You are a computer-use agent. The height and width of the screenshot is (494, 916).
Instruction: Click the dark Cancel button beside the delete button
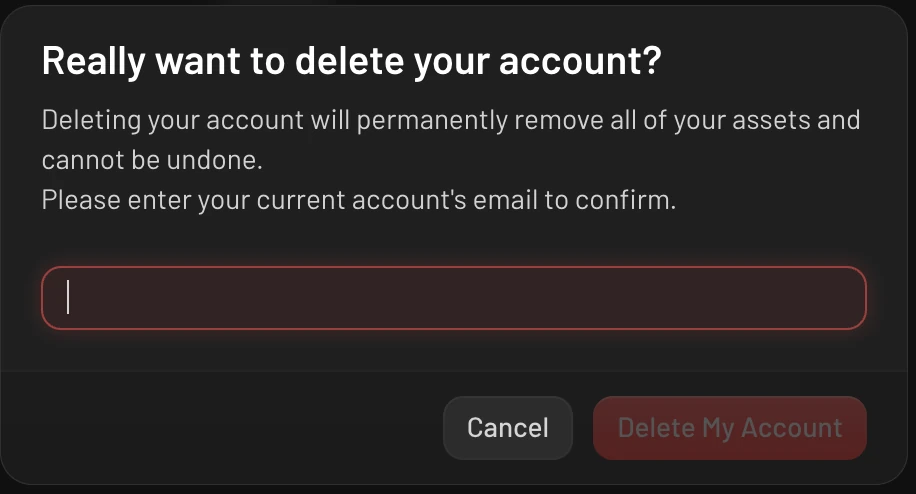[x=508, y=428]
